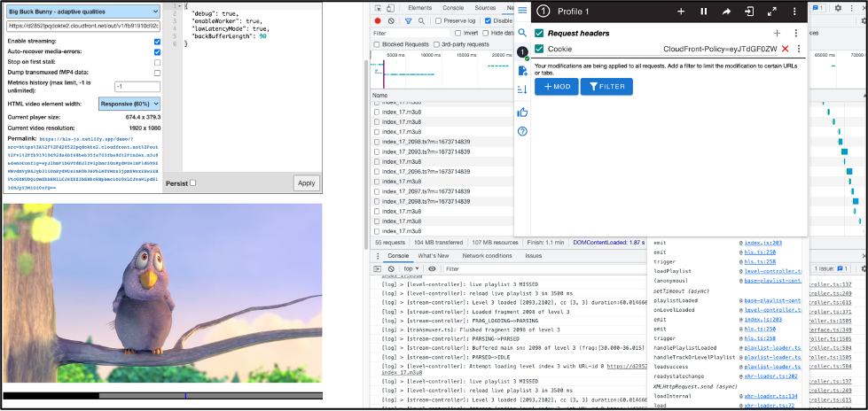Select the Profile 1 numbered circle in sidebar
Image resolution: width=868 pixels, height=411 pixels.
coord(522,52)
